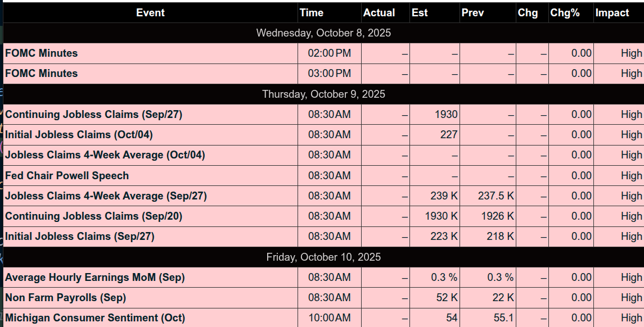
Task: Click the Chg% column header
Action: pos(565,12)
